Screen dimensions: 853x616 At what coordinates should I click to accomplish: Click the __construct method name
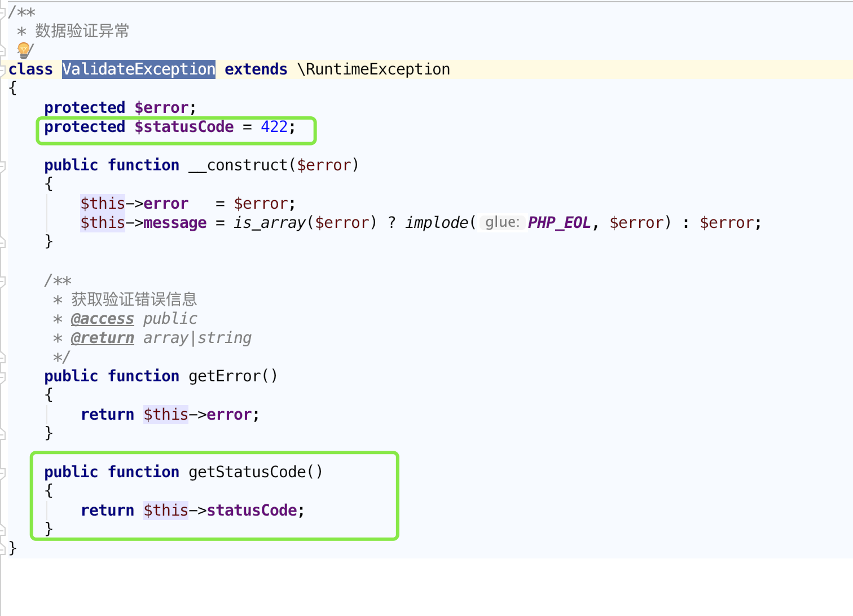click(x=238, y=165)
